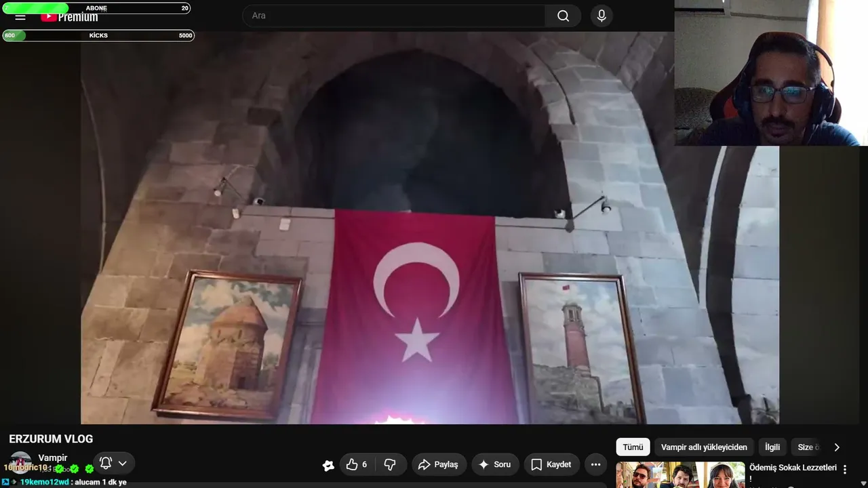The image size is (868, 488).
Task: Like the ERZURUM VLOG video
Action: coord(357,464)
